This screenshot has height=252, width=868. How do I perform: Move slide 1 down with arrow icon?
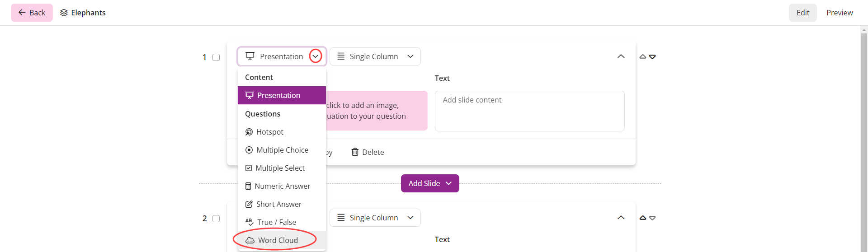click(x=652, y=57)
